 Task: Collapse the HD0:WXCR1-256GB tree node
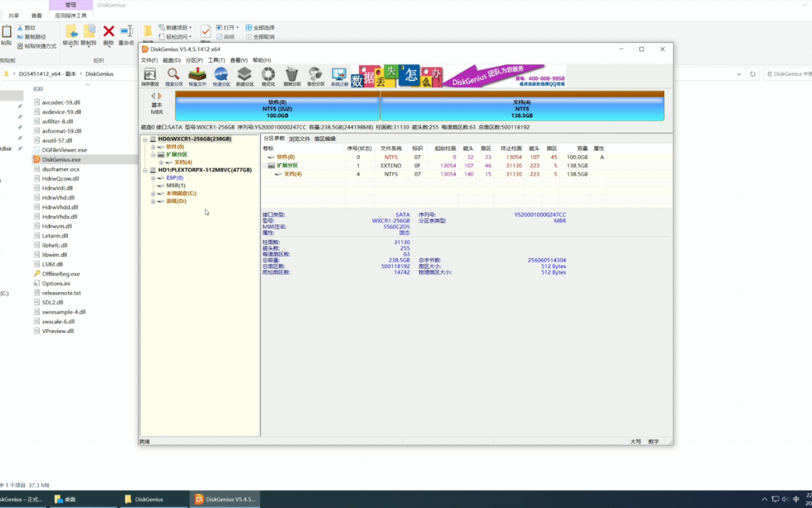point(145,139)
